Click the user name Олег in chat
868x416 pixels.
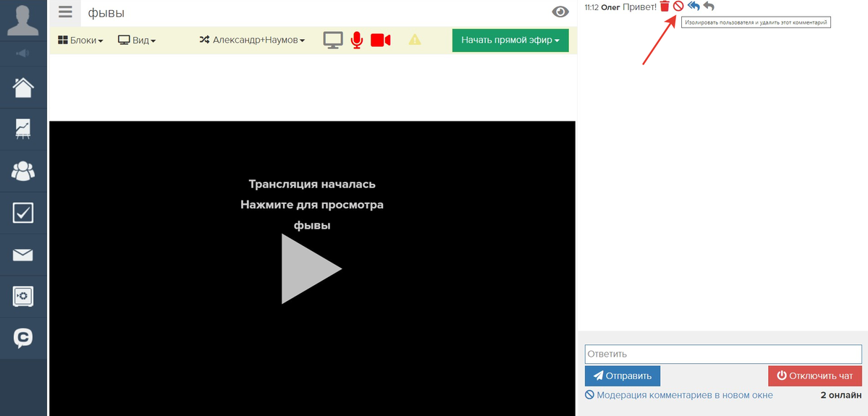tap(610, 7)
